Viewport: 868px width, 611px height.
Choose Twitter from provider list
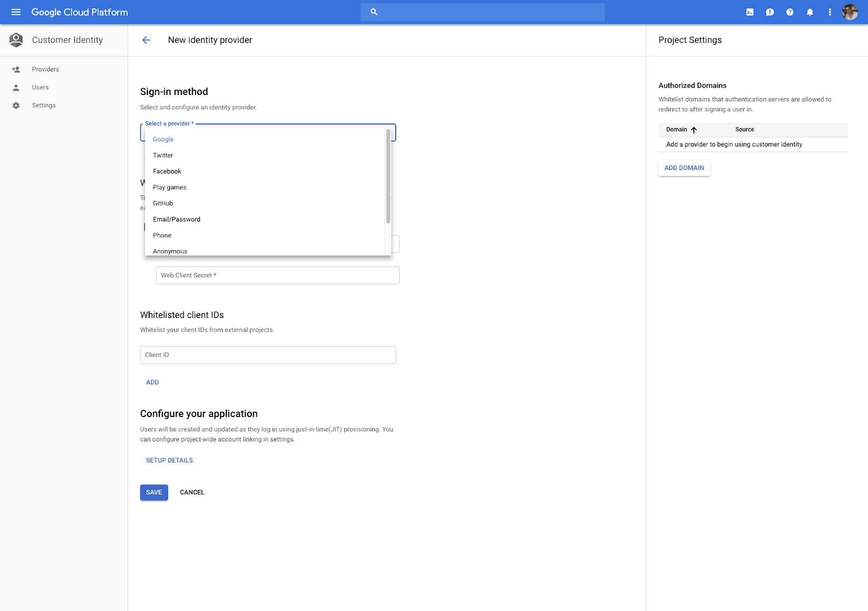point(265,155)
